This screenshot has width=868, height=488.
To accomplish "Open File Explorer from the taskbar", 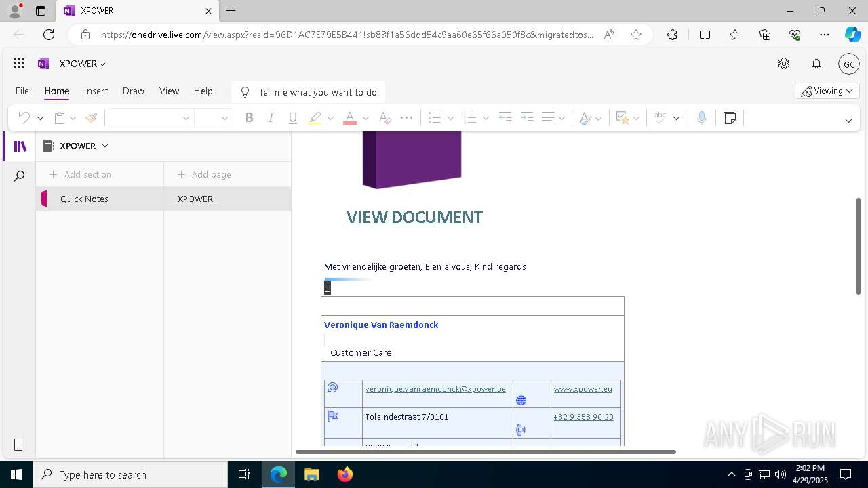I will click(312, 474).
